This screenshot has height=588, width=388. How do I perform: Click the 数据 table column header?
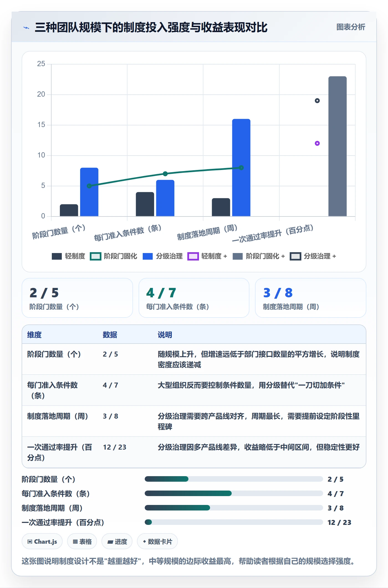click(x=110, y=335)
